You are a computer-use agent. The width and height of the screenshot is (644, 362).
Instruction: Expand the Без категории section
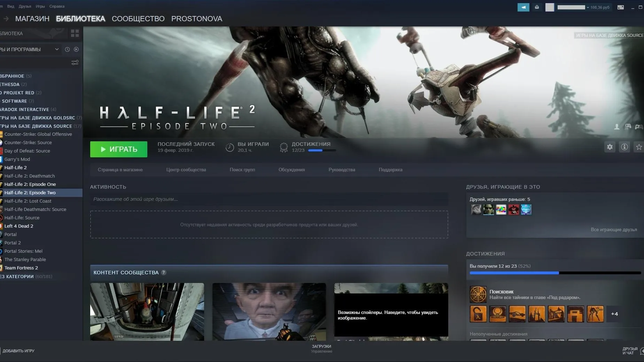[x=26, y=276]
